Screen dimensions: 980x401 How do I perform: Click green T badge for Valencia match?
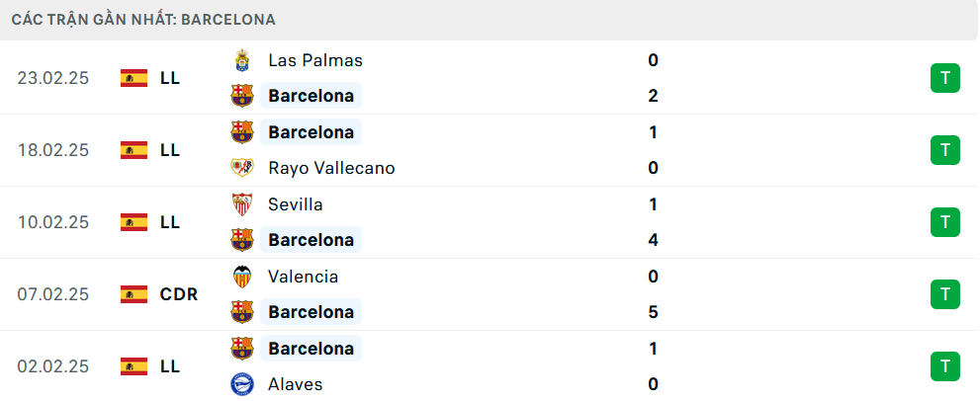click(x=945, y=294)
